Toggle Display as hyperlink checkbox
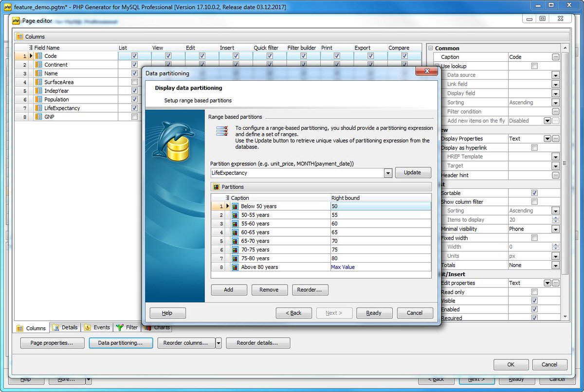Image resolution: width=584 pixels, height=392 pixels. (534, 147)
